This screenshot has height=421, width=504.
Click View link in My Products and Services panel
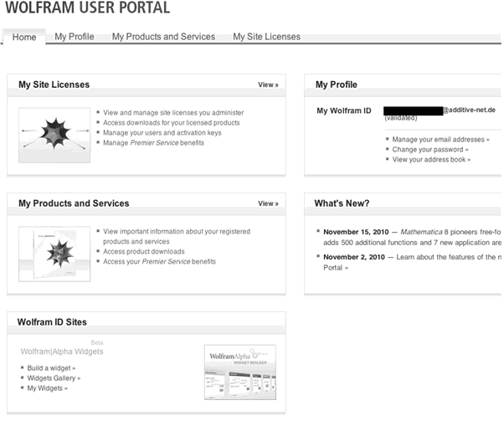point(268,203)
